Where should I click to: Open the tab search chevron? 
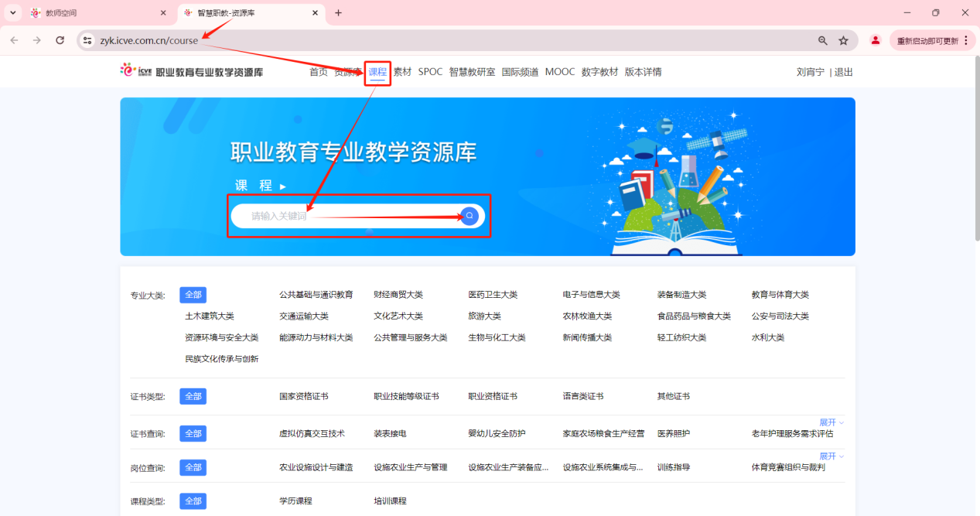12,12
